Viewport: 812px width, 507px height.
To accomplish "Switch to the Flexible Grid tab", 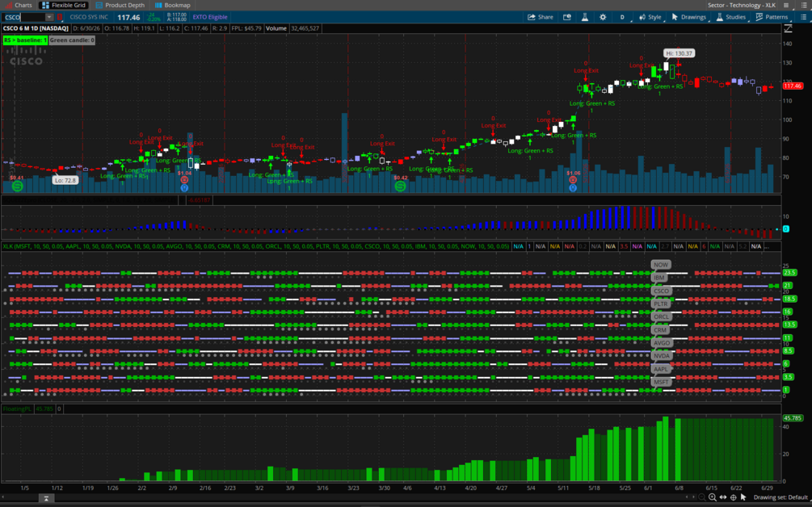I will tap(64, 5).
